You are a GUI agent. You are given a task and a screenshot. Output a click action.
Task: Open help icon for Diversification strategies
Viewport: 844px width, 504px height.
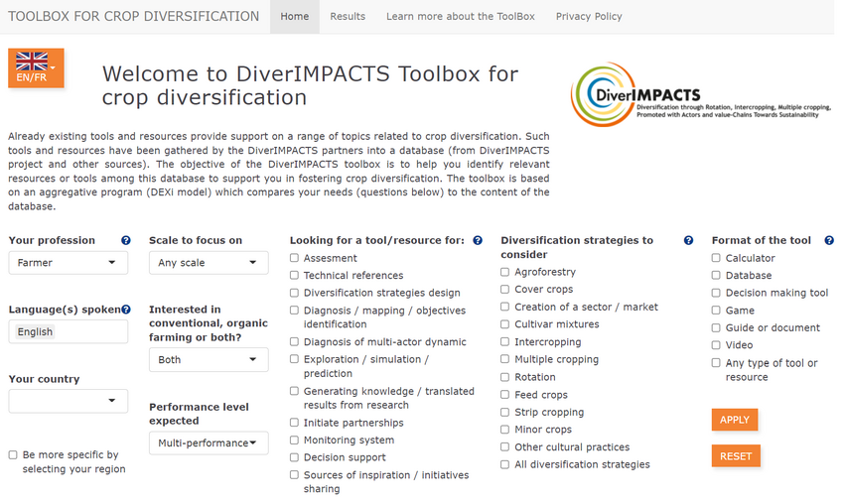(688, 240)
